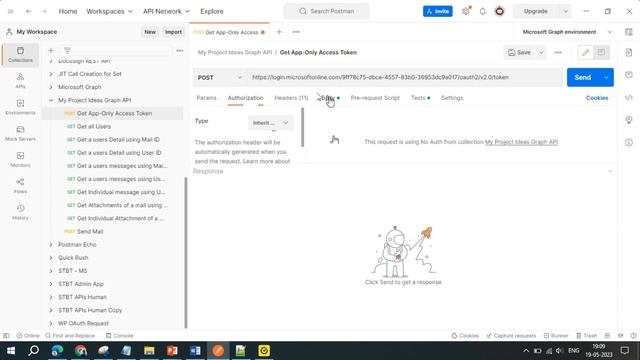Open the user avatar menu
The image size is (640, 360).
(499, 11)
